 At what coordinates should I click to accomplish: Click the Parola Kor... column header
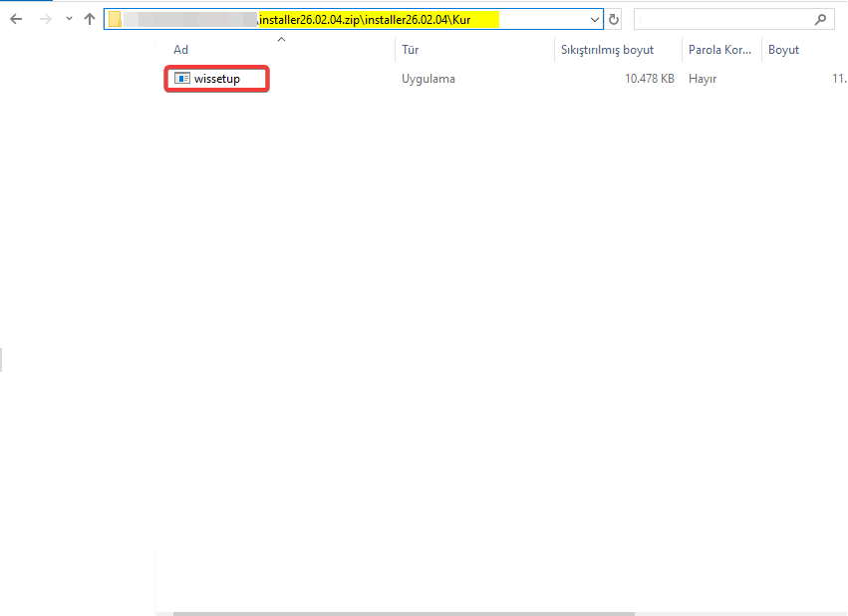(x=720, y=50)
